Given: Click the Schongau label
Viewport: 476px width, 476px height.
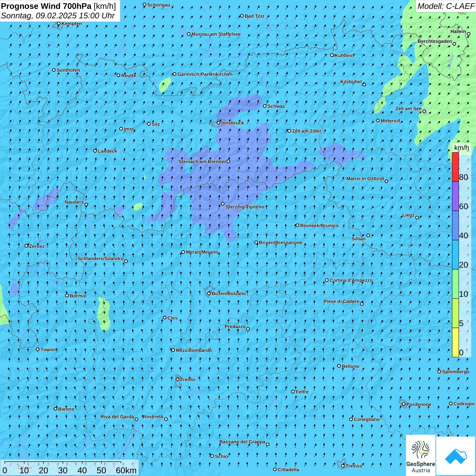Looking at the screenshot, I should (159, 5).
